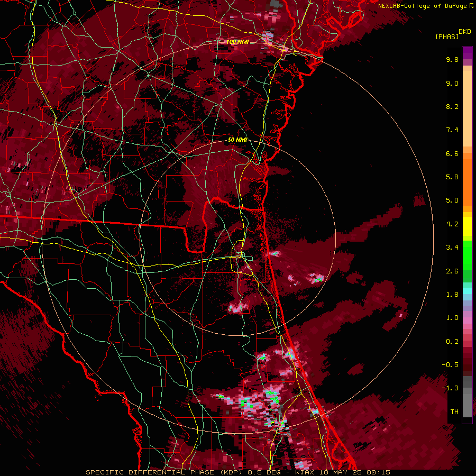Click the 0.2 scale value

coord(452,342)
